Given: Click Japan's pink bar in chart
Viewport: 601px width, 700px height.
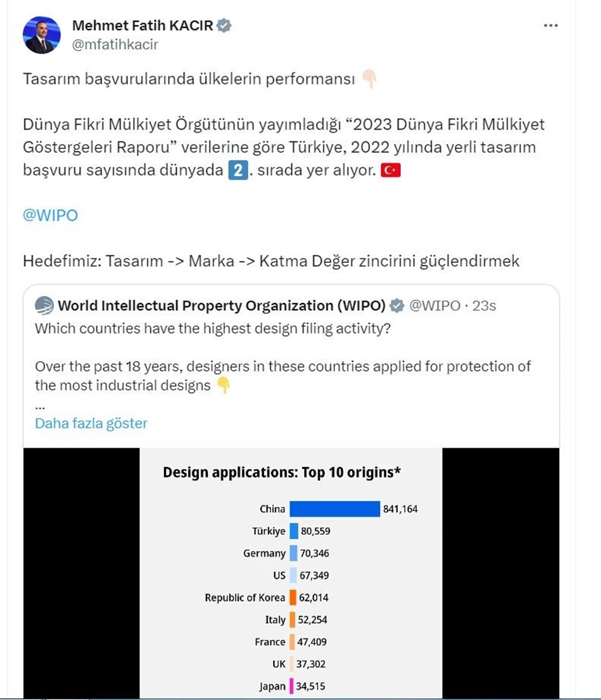Looking at the screenshot, I should 291,686.
